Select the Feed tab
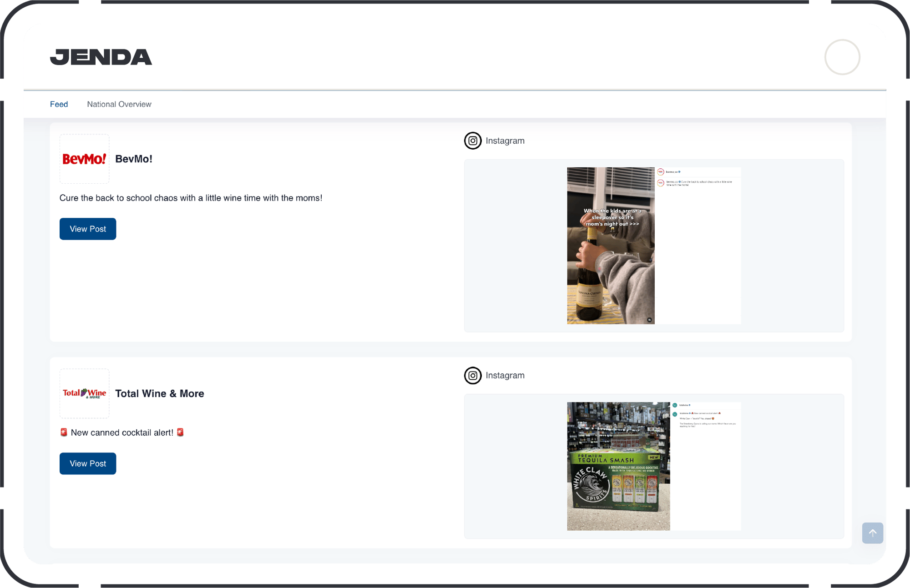The height and width of the screenshot is (588, 910). [59, 104]
